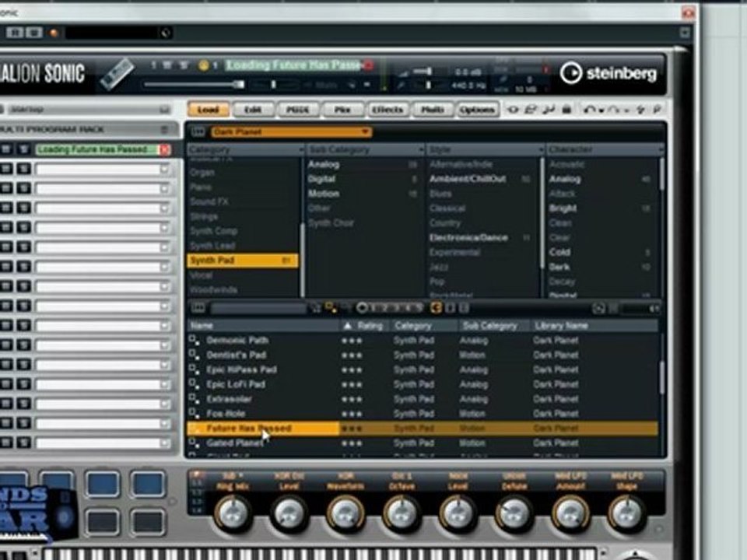Click the redo arrow icon
The height and width of the screenshot is (560, 747).
(614, 110)
